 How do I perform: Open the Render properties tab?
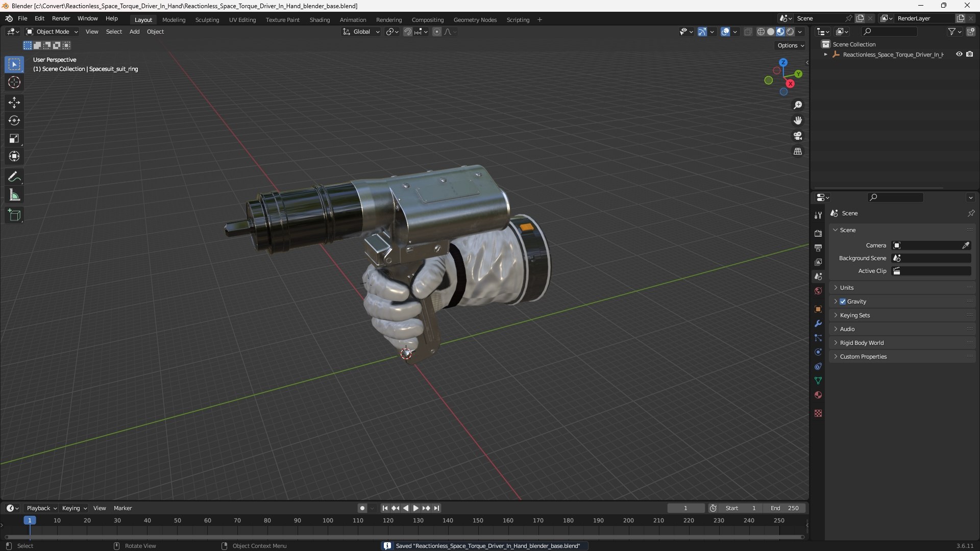[x=818, y=233]
